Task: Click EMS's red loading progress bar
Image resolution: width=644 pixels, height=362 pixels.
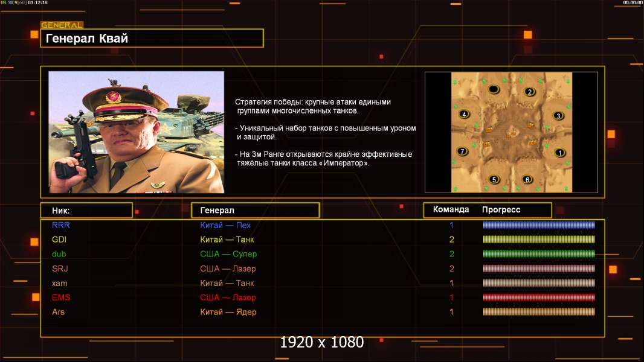Action: point(539,297)
